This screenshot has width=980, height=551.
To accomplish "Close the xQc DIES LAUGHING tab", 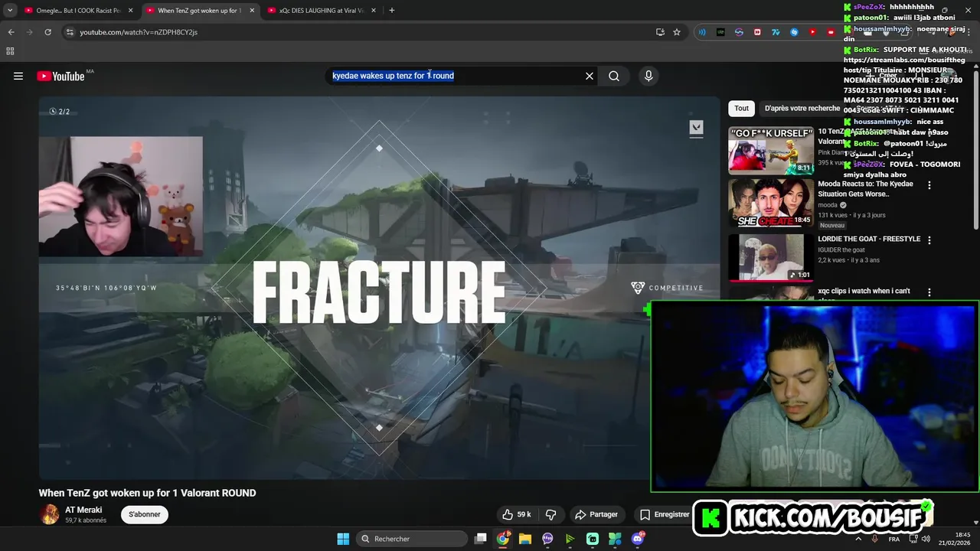I will 374,11.
